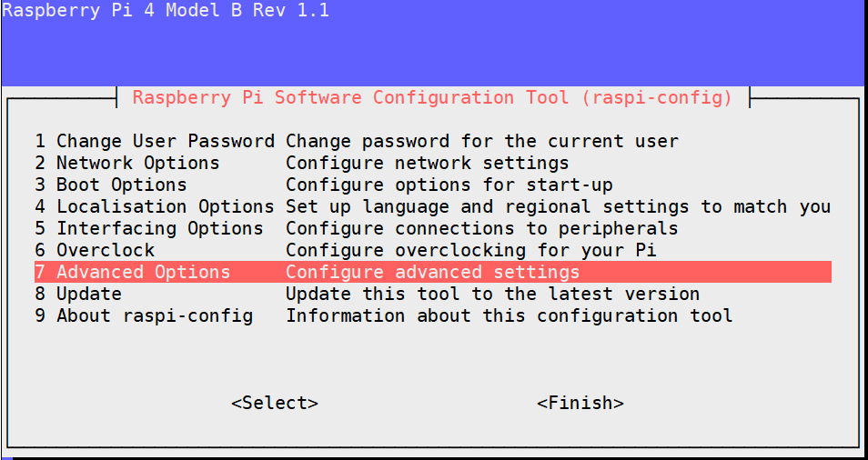Screen dimensions: 868x460
Task: Click the Raspberry Pi 4 Model B header
Action: click(x=166, y=11)
